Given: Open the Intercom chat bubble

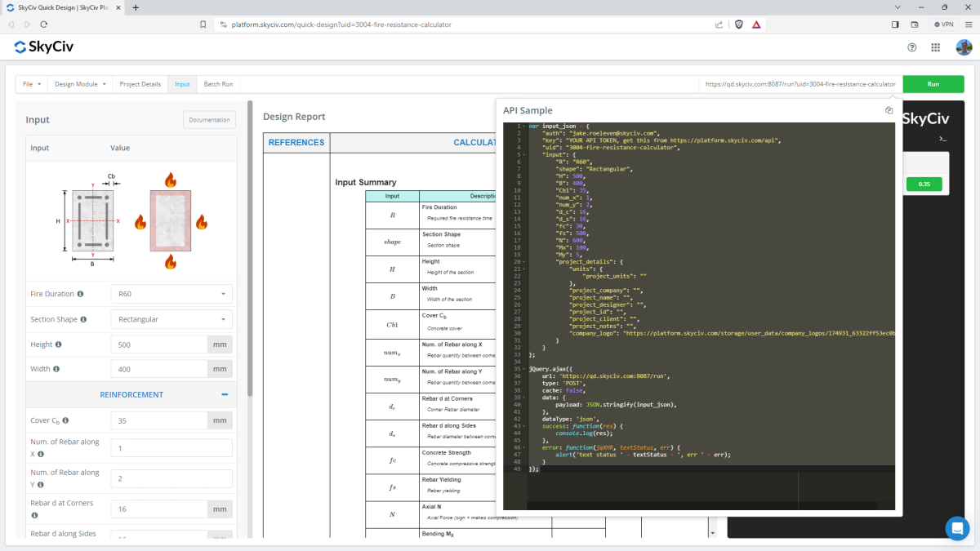Looking at the screenshot, I should [x=956, y=528].
